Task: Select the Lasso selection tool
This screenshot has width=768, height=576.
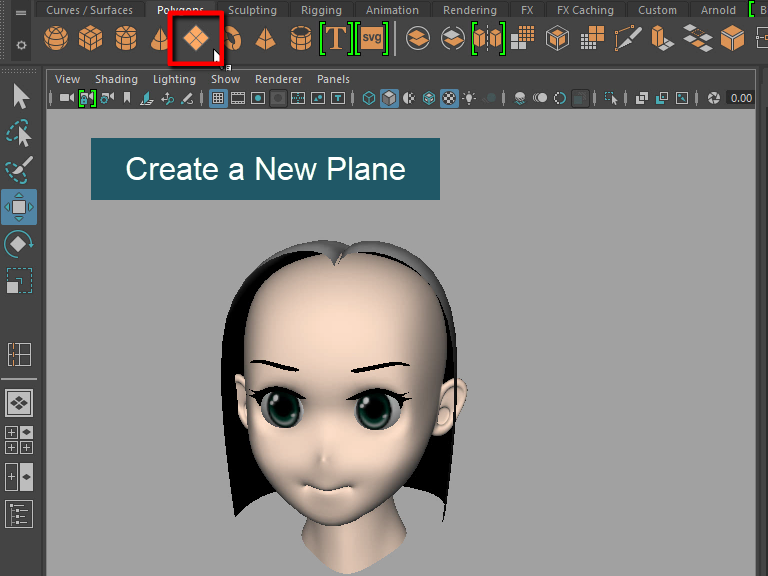Action: pyautogui.click(x=19, y=134)
